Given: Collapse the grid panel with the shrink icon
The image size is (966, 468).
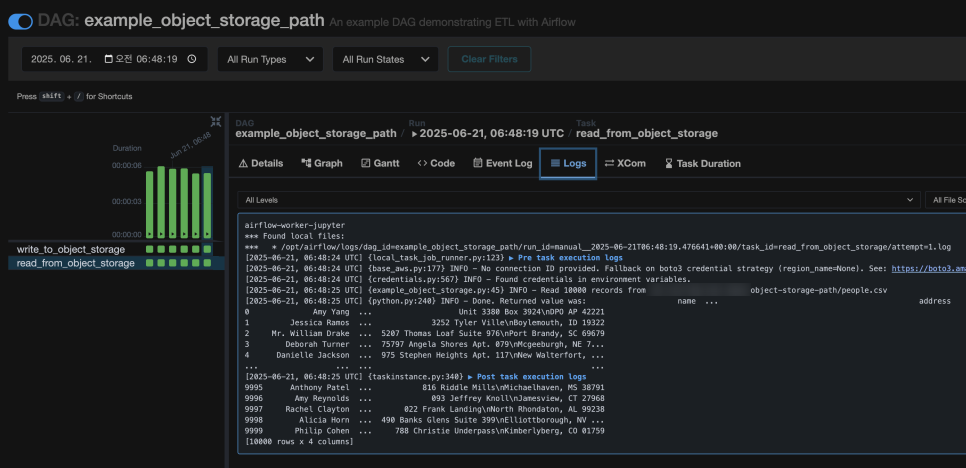Looking at the screenshot, I should (x=216, y=122).
